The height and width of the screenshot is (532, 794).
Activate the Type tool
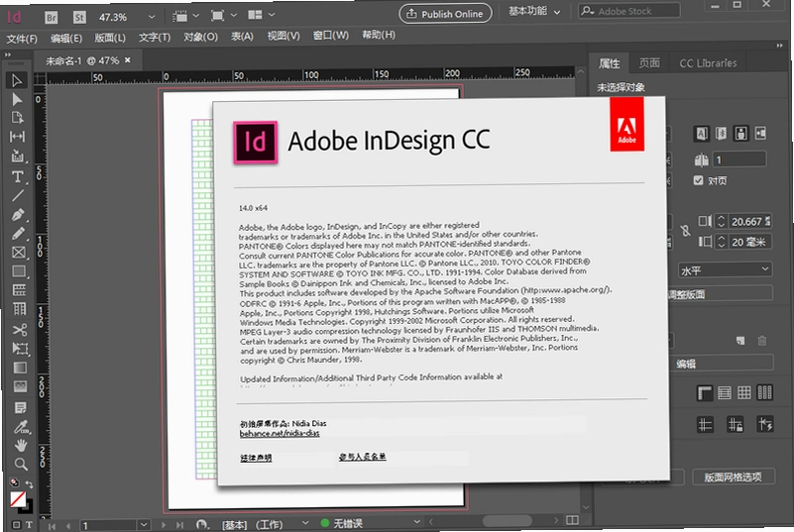click(x=17, y=176)
